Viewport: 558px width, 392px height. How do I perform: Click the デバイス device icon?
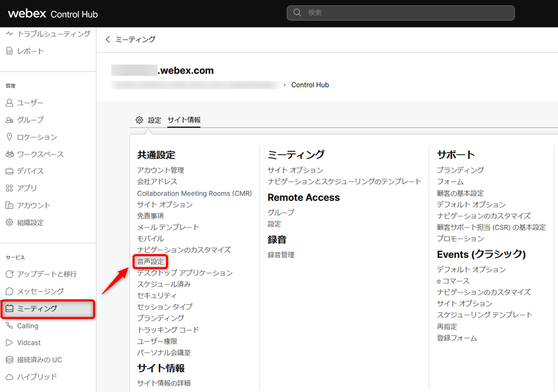tap(10, 171)
